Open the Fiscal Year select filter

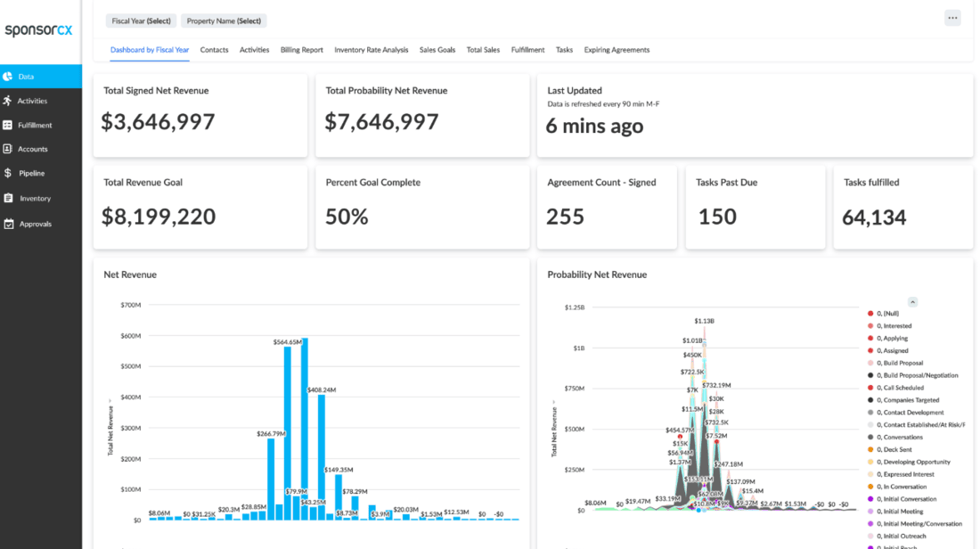(142, 20)
